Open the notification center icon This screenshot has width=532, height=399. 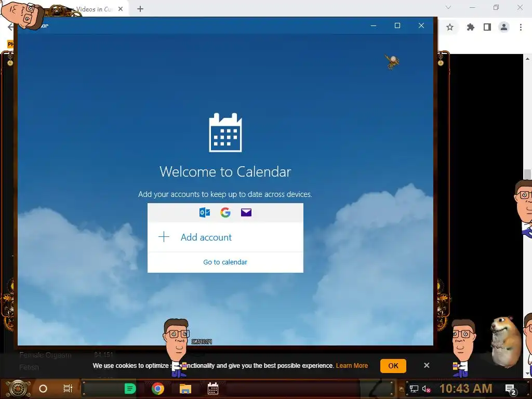coord(511,389)
